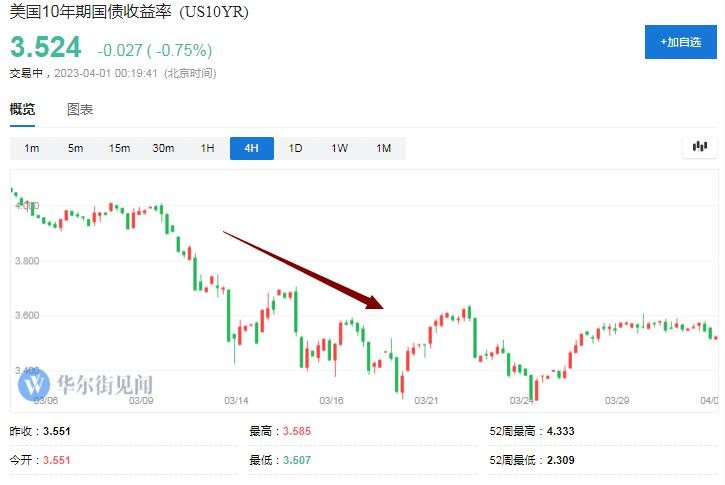Switch to the 图表 chart tab

click(80, 109)
